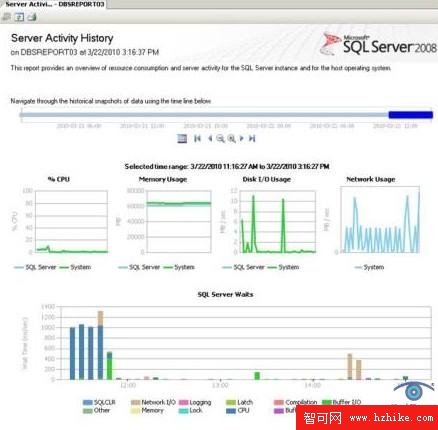
Task: Click the System legend under Disk I/O Usage
Action: click(x=284, y=267)
